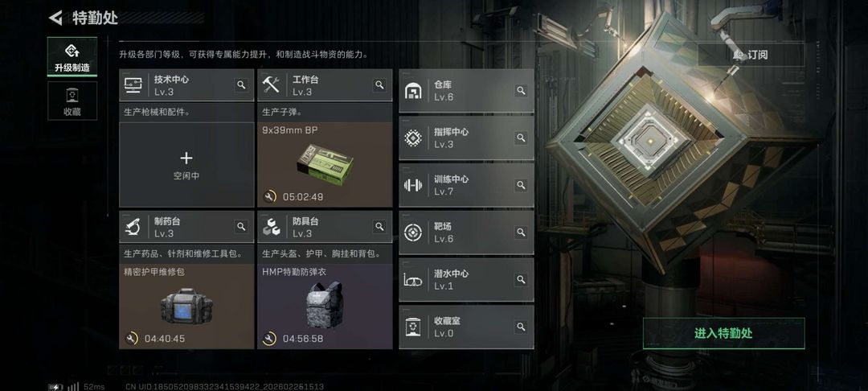Inspect 潜水中心 with its magnifier icon

tap(521, 279)
